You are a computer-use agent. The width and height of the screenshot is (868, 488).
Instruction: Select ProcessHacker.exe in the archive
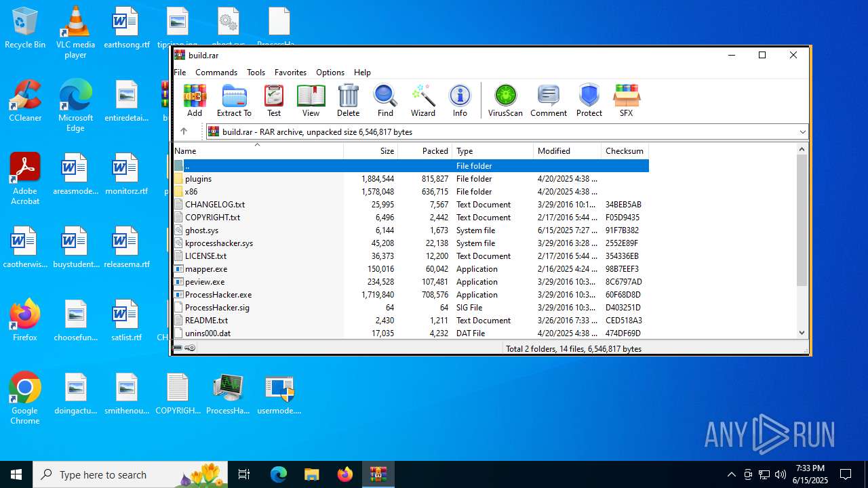[x=411, y=295]
